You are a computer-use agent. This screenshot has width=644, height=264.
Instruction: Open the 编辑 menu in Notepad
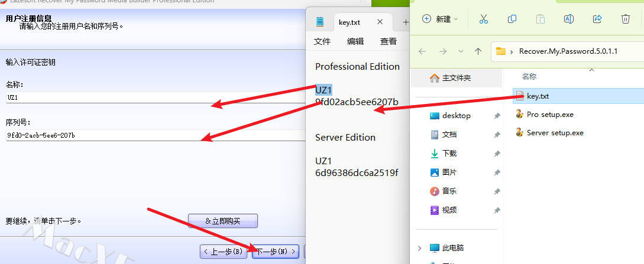(355, 41)
